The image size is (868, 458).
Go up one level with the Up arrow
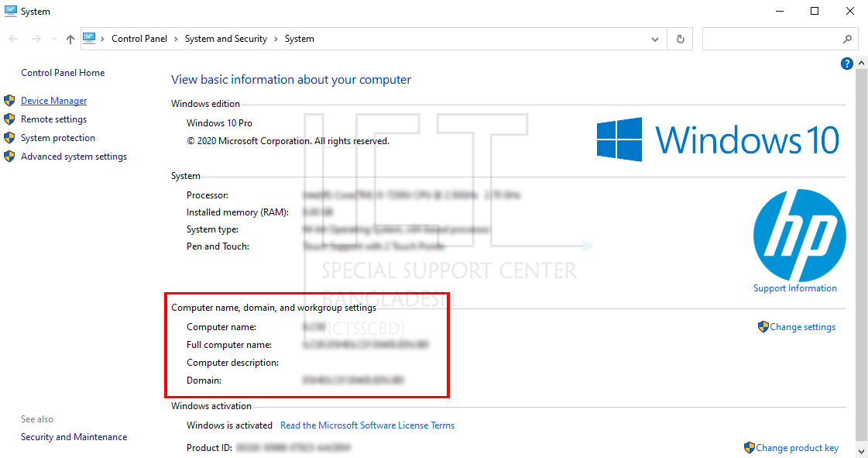click(x=70, y=39)
